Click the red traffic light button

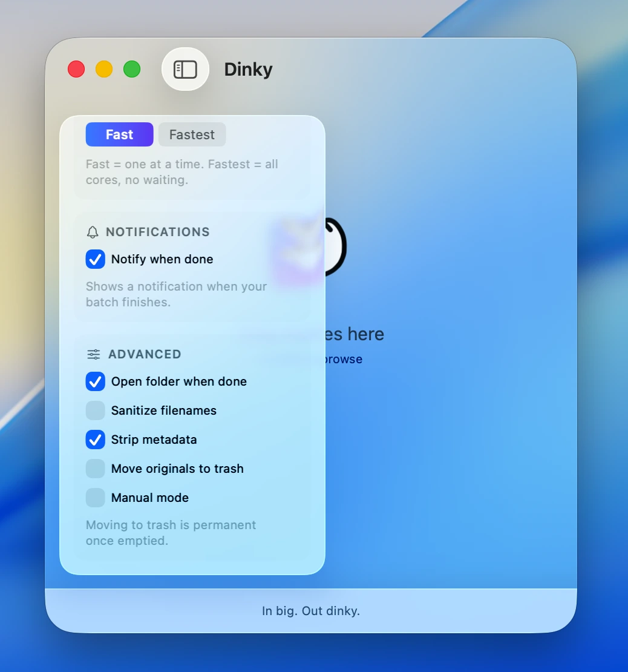(x=76, y=69)
